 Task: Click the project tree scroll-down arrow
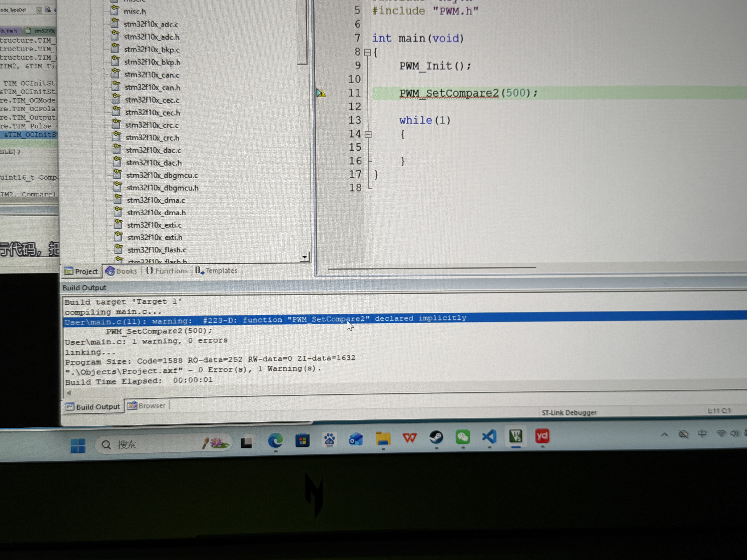click(305, 257)
